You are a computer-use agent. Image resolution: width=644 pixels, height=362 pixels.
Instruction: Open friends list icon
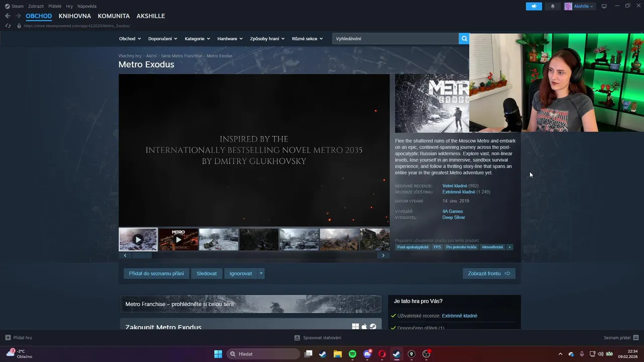click(x=636, y=337)
